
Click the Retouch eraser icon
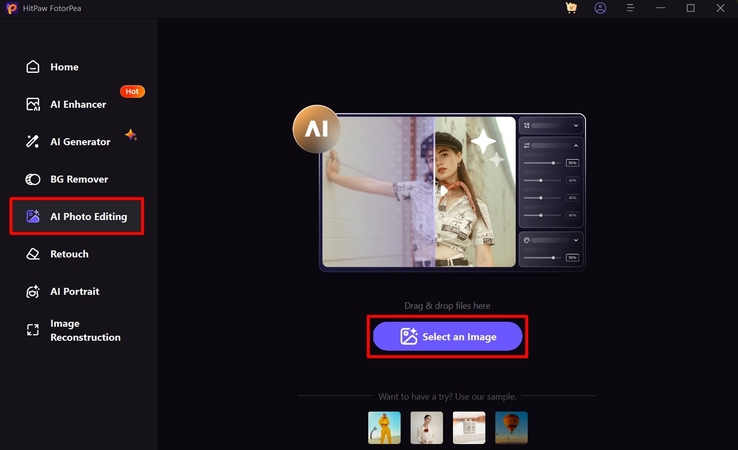tap(32, 254)
